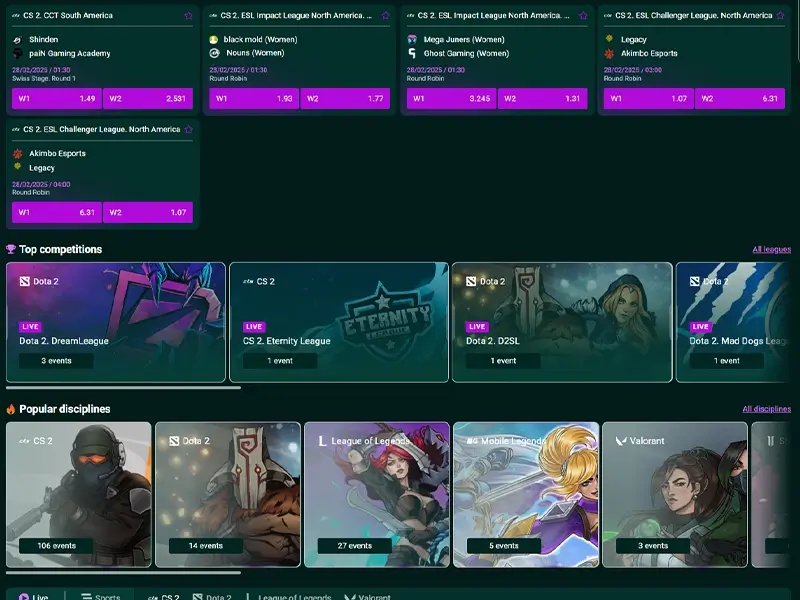800x600 pixels.
Task: Bet W1 at 1.49 on Shinden
Action: pos(57,98)
